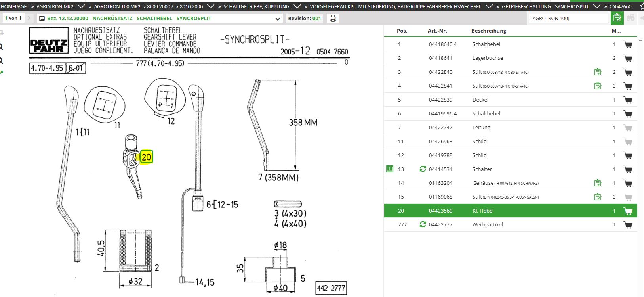Add Schalthebel 04418640.4 to cart
Viewport: 644px width, 297px height.
click(628, 44)
